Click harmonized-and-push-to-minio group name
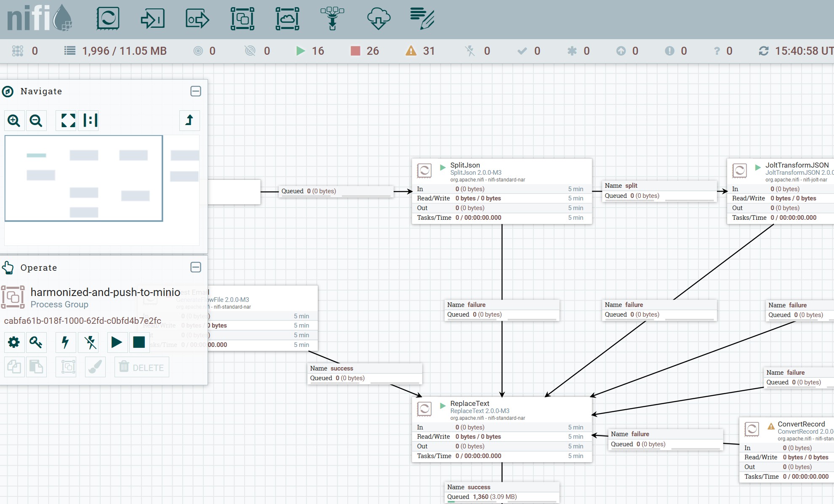 (105, 292)
